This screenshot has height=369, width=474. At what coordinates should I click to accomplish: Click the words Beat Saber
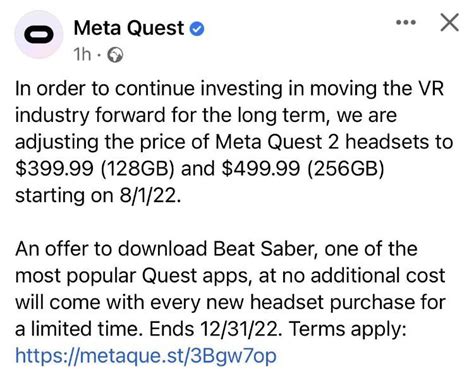tap(265, 249)
